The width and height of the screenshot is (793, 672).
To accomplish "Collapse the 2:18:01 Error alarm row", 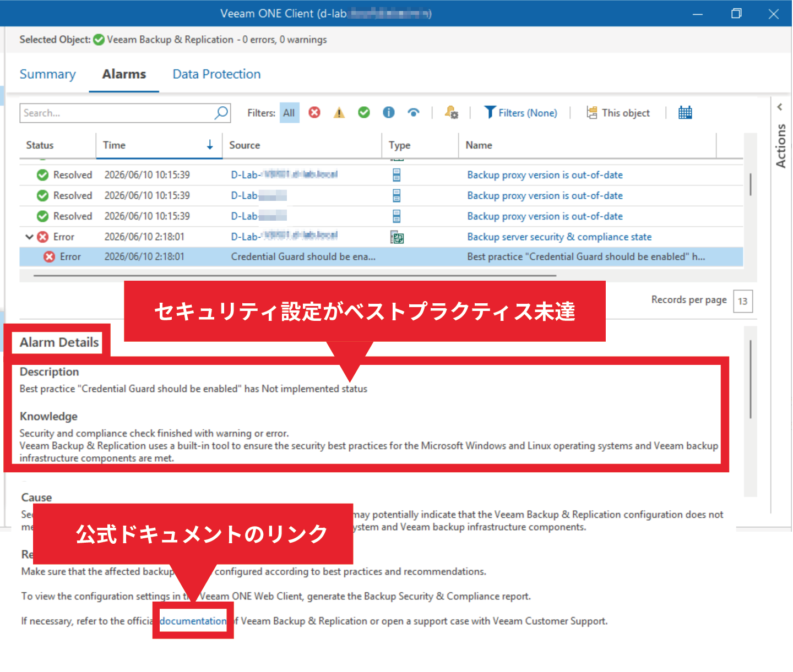I will (x=30, y=237).
